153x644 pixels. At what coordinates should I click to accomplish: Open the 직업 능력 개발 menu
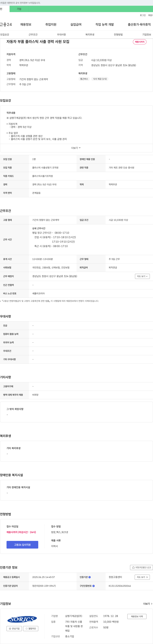104,24
